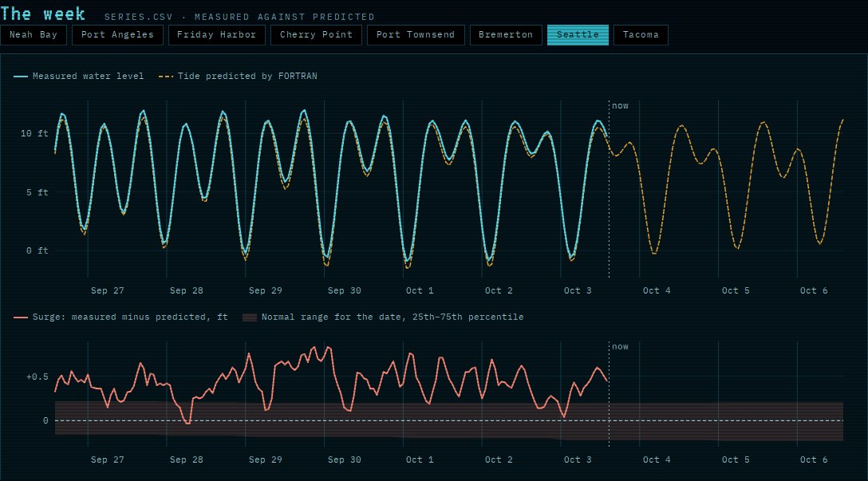Screen dimensions: 868x481
Task: Click the 'now' marker on surge chart
Action: coord(620,347)
